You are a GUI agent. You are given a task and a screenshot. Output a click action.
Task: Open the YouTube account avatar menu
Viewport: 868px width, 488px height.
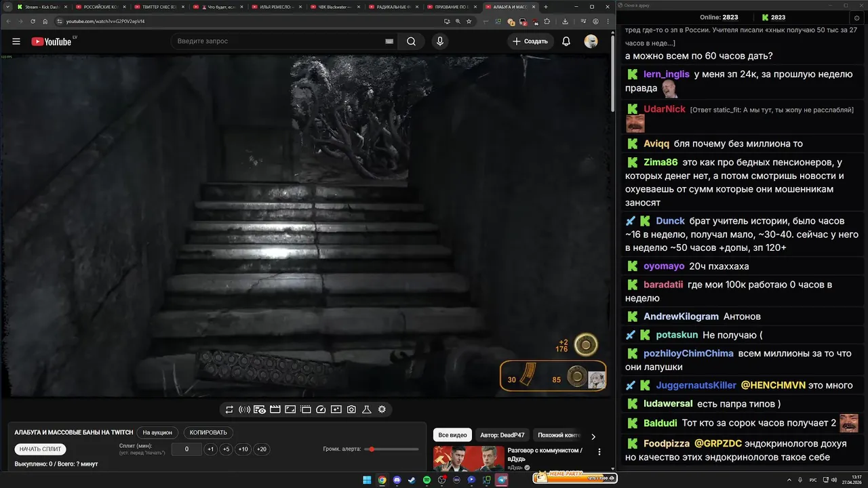591,41
